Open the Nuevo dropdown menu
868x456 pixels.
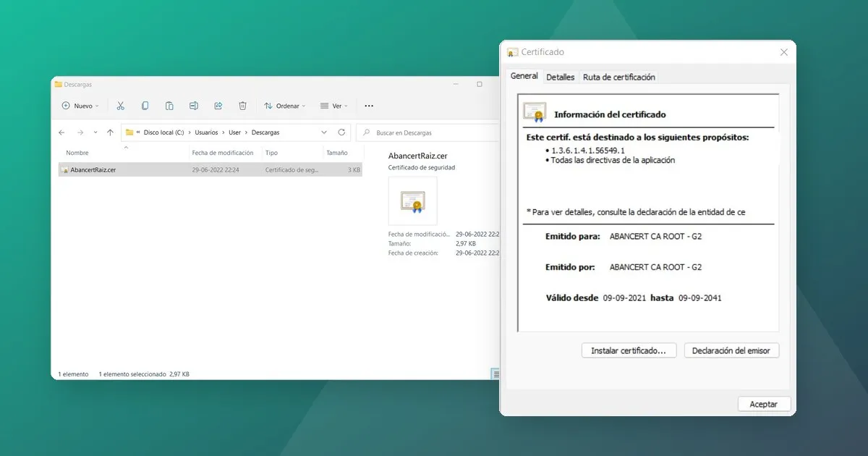pos(80,106)
